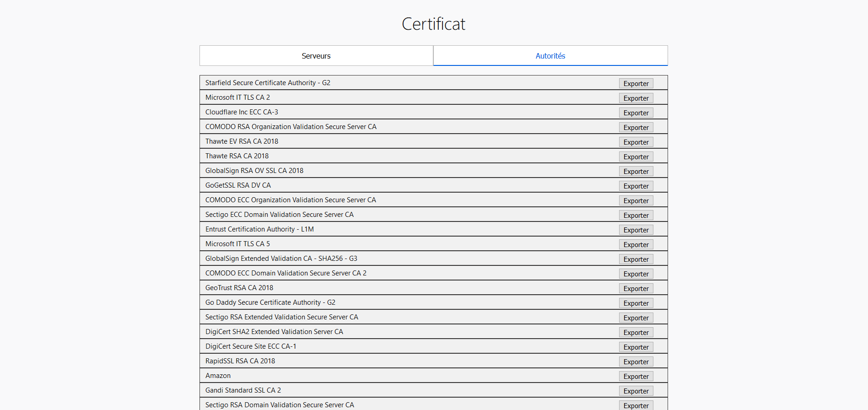The width and height of the screenshot is (868, 410).
Task: Export the Amazon authority certificate
Action: pyautogui.click(x=636, y=376)
